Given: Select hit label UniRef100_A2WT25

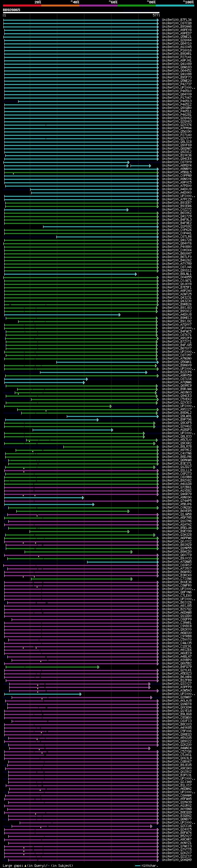Looking at the screenshot, I should click(176, 294).
